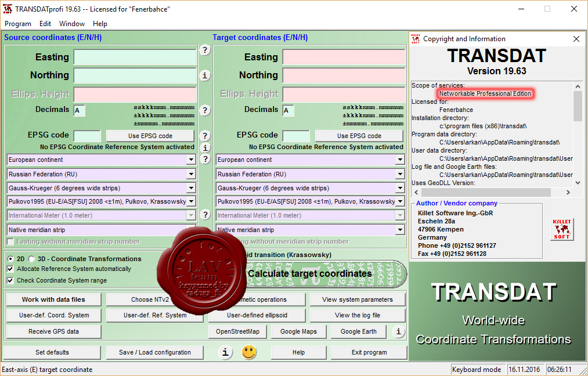588x376 pixels.
Task: Click the vertical scrollbar thumb in information box
Action: (x=578, y=106)
